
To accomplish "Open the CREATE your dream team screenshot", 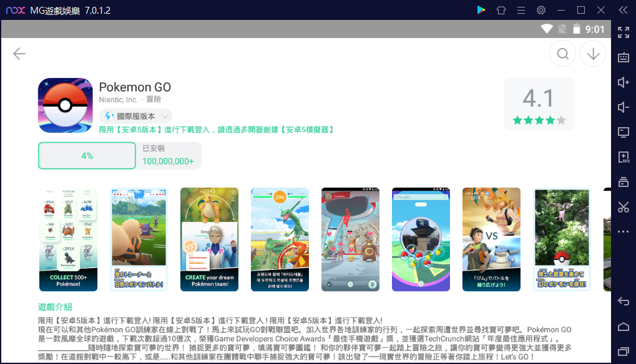I will (x=209, y=239).
